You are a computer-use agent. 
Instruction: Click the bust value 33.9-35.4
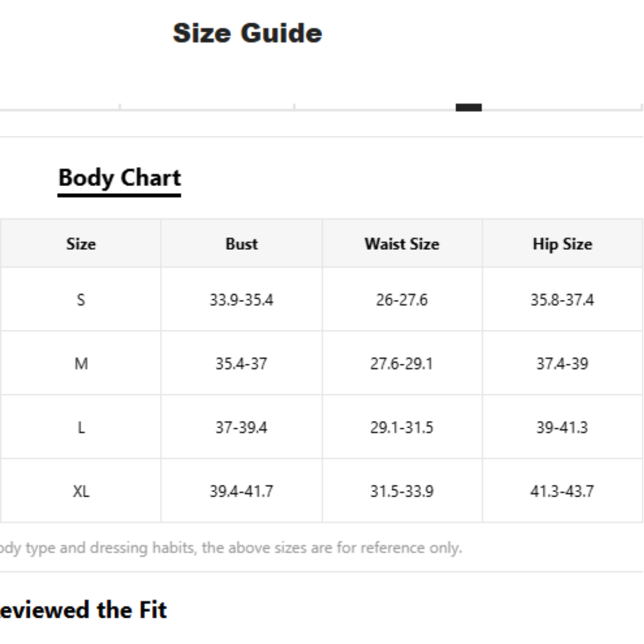[x=241, y=300]
